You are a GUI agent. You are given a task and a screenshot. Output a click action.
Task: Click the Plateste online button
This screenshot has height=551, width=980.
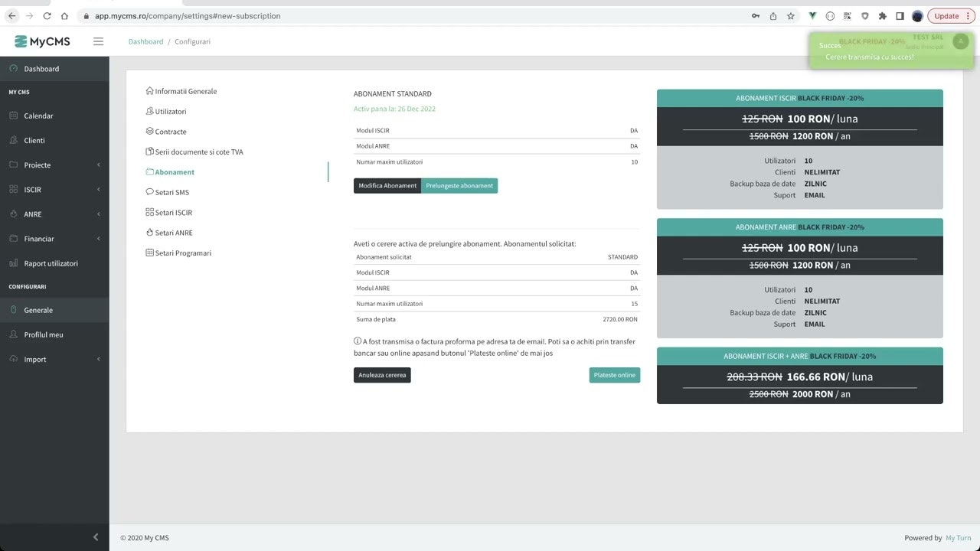pos(615,375)
